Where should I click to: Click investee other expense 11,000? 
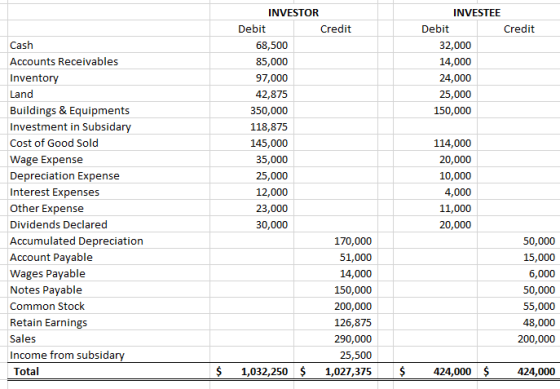click(x=455, y=208)
